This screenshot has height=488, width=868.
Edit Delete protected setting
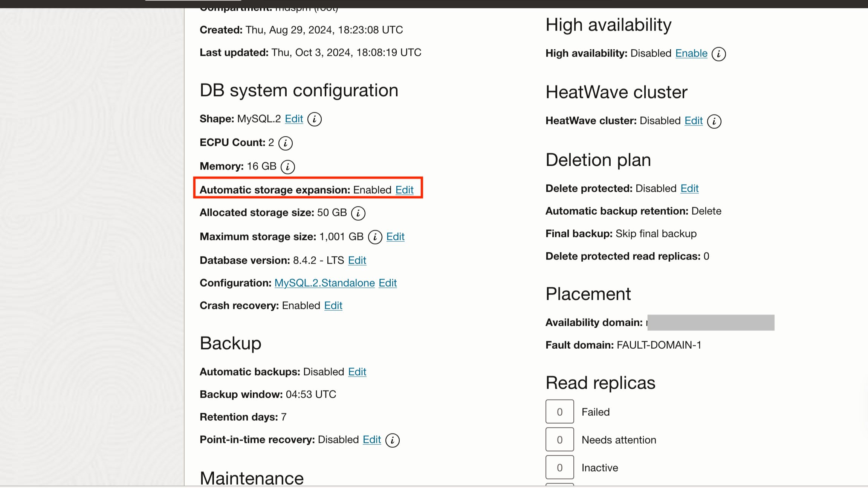(689, 188)
